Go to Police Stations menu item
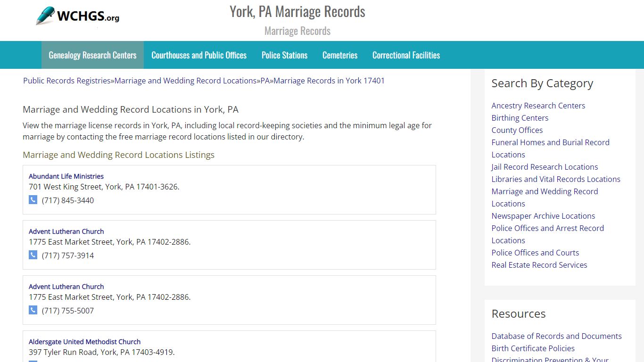Screen dimensions: 644x362 pos(284,55)
